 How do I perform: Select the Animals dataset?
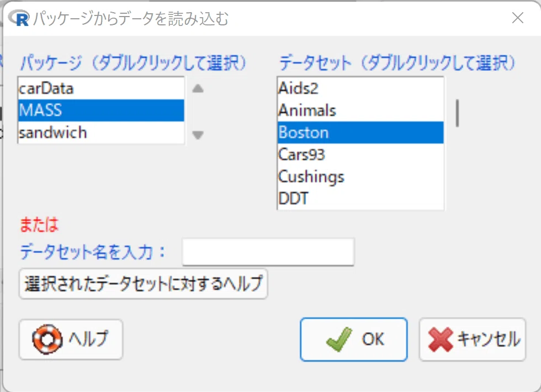point(360,110)
